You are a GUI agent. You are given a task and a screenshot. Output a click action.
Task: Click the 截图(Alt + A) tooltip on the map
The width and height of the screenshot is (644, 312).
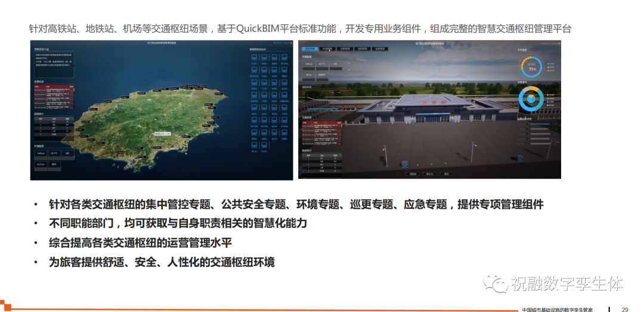tap(163, 134)
